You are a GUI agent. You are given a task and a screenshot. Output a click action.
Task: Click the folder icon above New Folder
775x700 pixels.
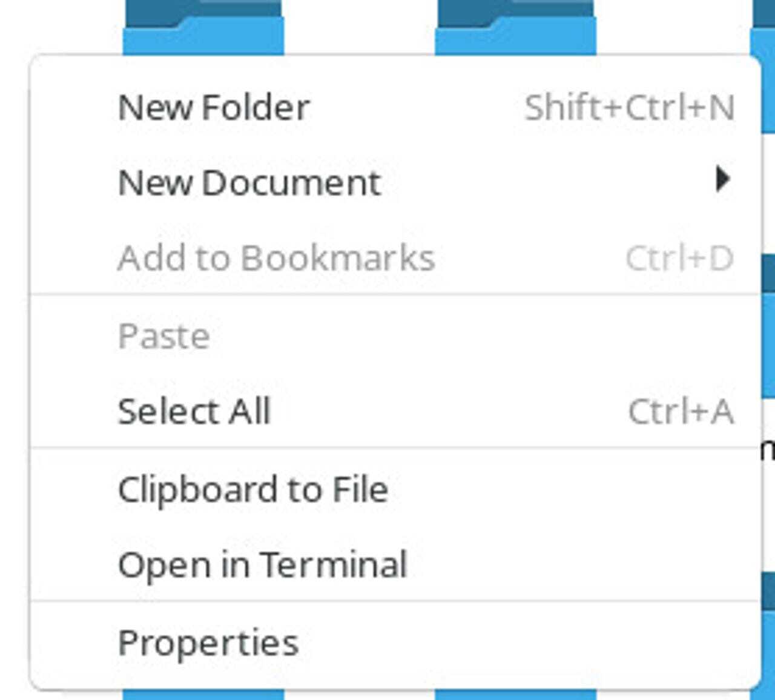point(203,27)
